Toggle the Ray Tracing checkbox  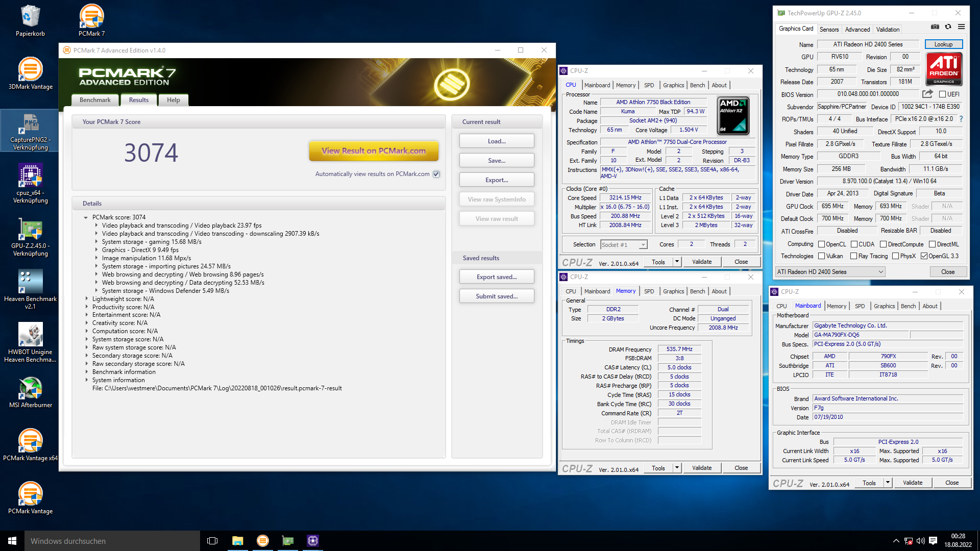coord(853,256)
